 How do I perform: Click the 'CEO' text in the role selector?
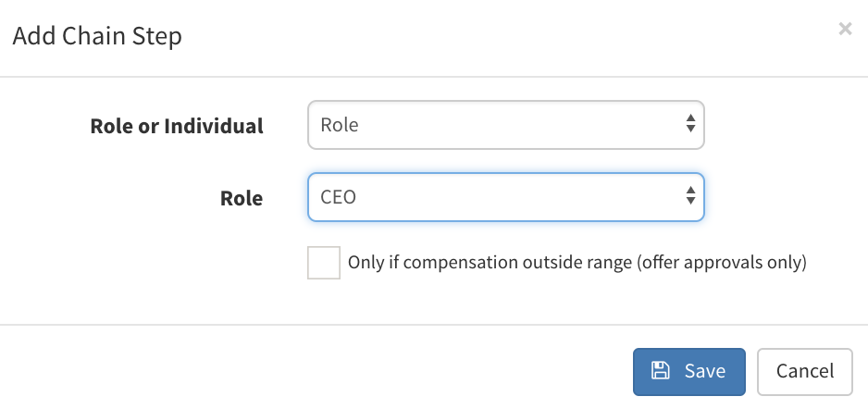[338, 197]
